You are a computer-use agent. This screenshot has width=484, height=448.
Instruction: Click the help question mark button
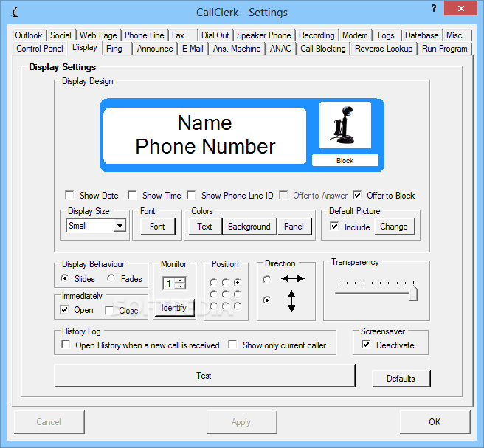(434, 8)
